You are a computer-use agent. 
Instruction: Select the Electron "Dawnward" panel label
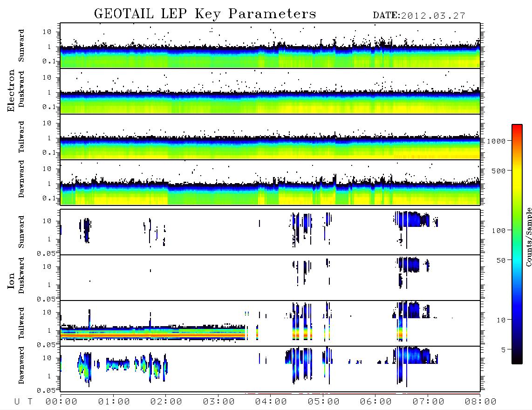tap(21, 179)
